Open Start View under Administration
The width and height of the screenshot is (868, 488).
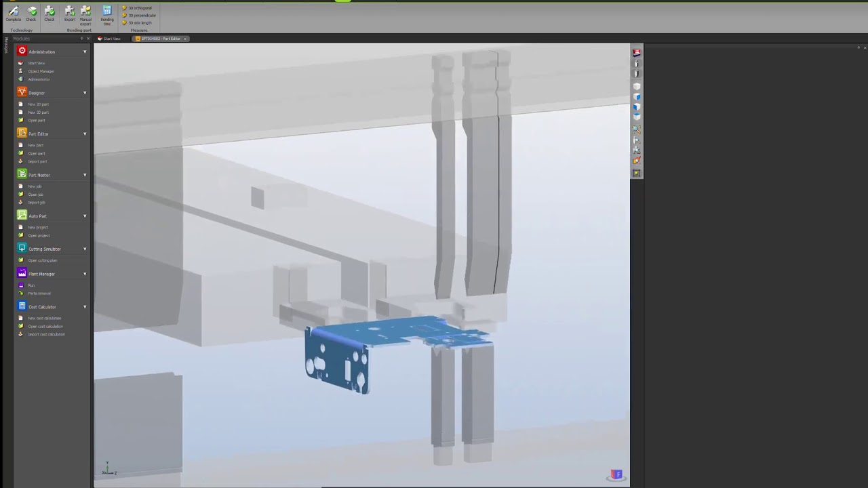36,63
